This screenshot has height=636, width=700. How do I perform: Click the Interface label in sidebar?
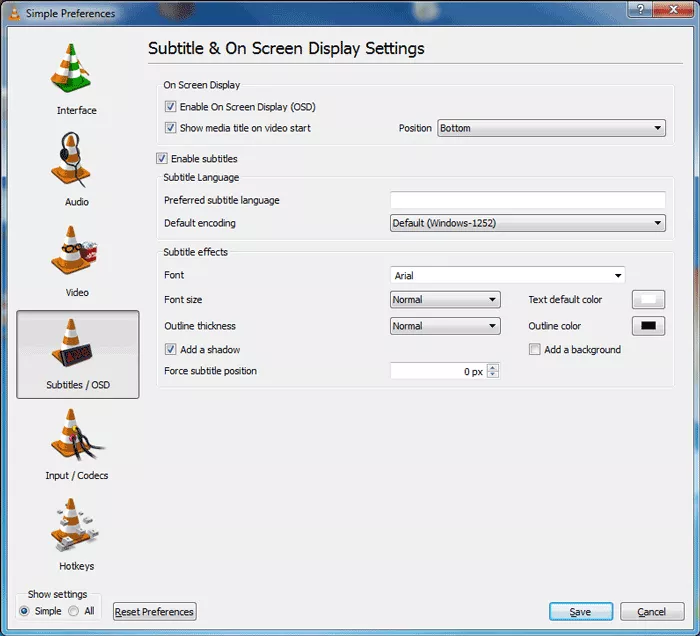pyautogui.click(x=77, y=110)
